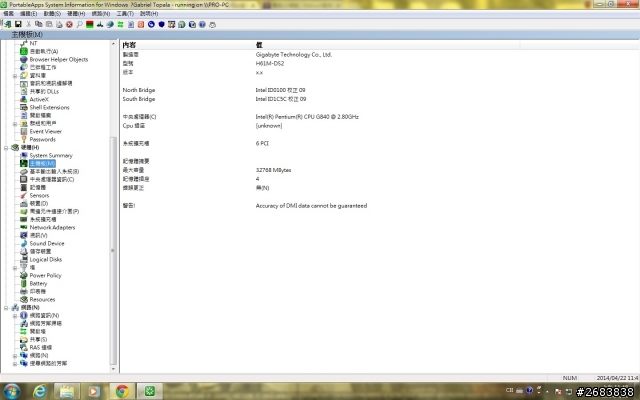
Task: Click the blue question mark Help toolbar icon
Action: (202, 24)
